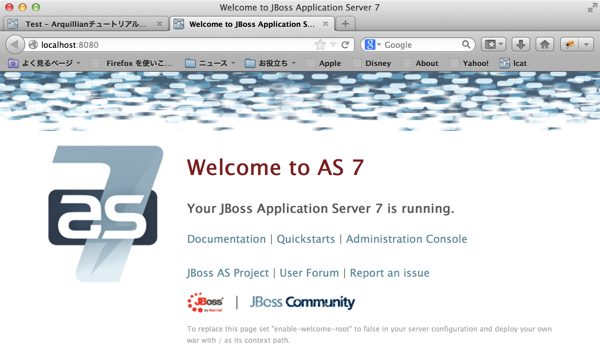Click the Report an issue link
Screen dimensions: 600x364
pyautogui.click(x=390, y=273)
